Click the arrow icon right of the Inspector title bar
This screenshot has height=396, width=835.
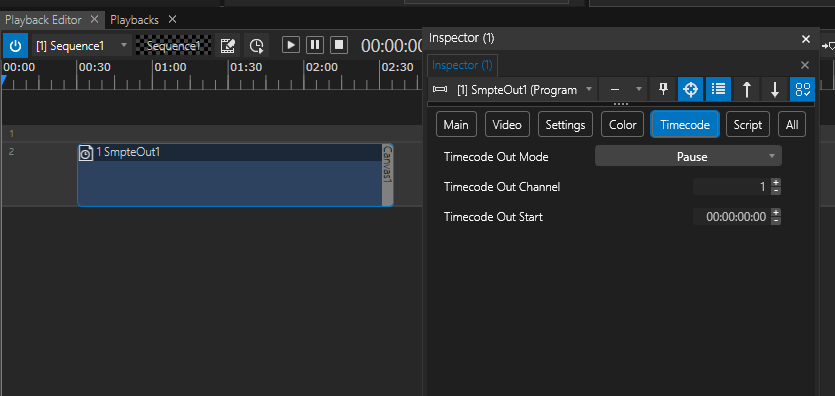(829, 46)
